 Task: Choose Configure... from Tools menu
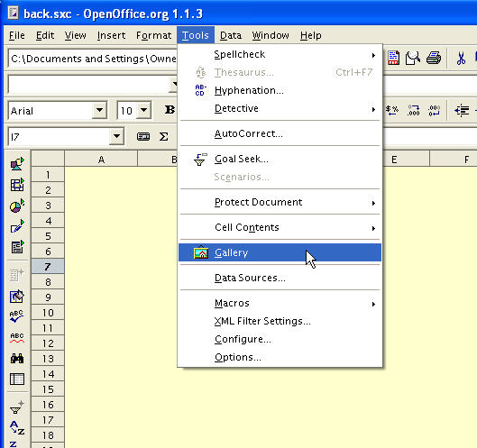coord(280,339)
